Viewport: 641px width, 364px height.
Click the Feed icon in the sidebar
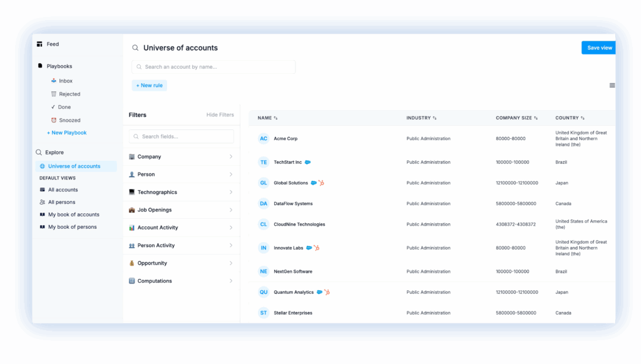coord(39,44)
